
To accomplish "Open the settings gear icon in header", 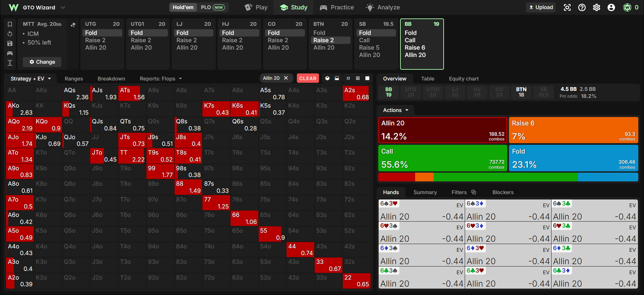I will click(x=597, y=7).
